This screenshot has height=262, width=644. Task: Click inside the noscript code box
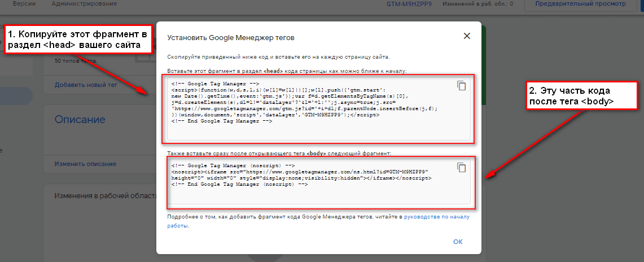[319, 181]
